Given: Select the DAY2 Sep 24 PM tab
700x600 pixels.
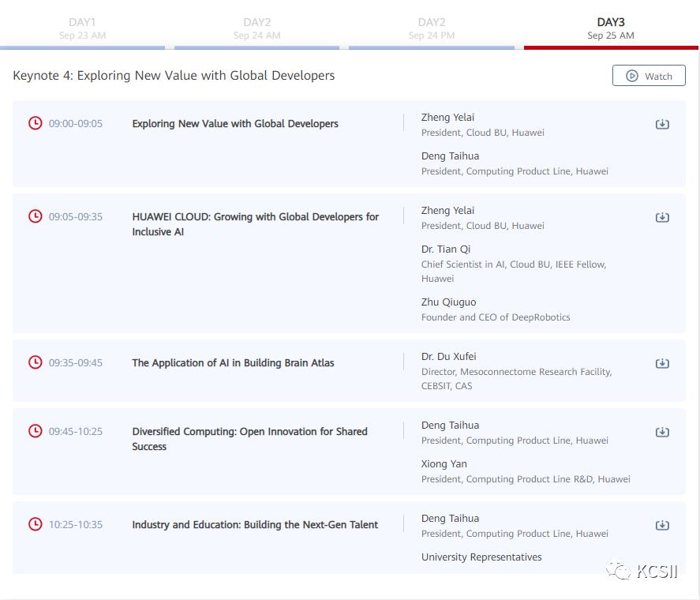Looking at the screenshot, I should tap(431, 28).
